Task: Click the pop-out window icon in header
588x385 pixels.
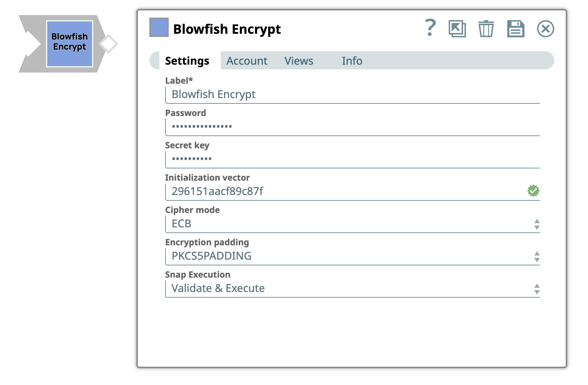Action: [457, 29]
